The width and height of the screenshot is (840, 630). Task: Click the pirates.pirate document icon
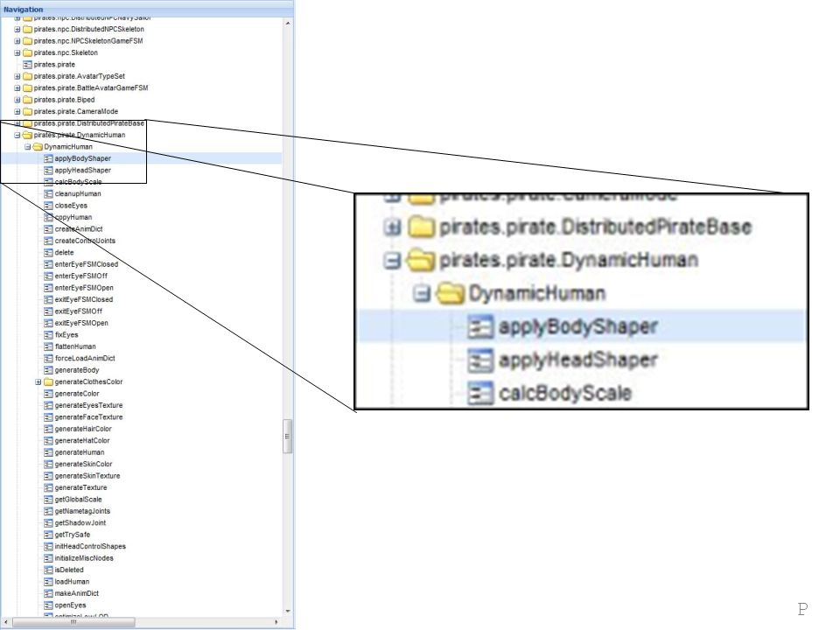tap(27, 65)
